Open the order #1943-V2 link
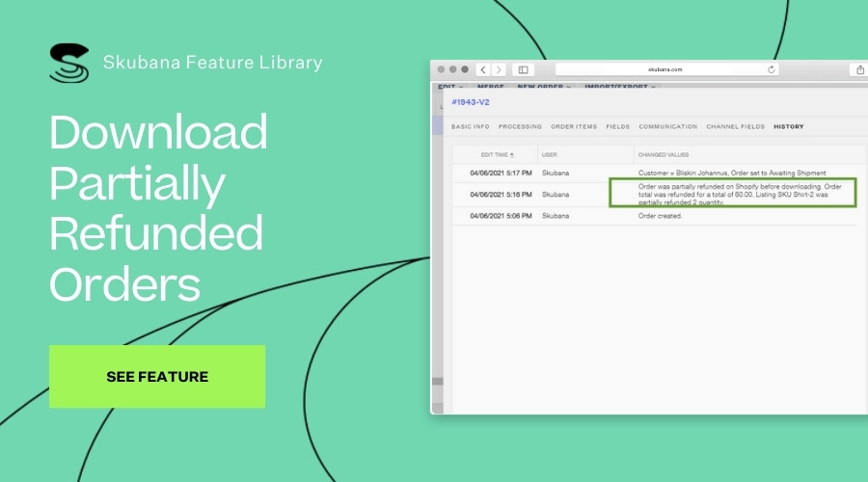Image resolution: width=868 pixels, height=482 pixels. point(471,102)
